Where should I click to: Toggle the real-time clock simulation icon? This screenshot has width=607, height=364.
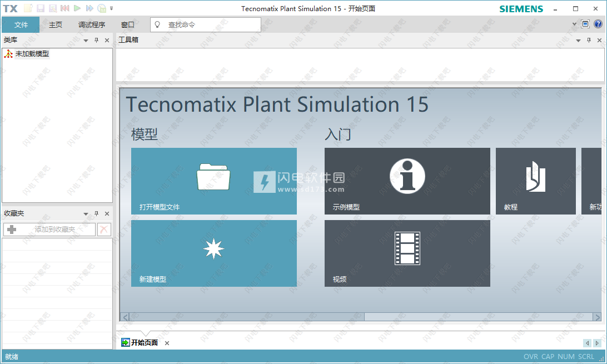pyautogui.click(x=101, y=8)
